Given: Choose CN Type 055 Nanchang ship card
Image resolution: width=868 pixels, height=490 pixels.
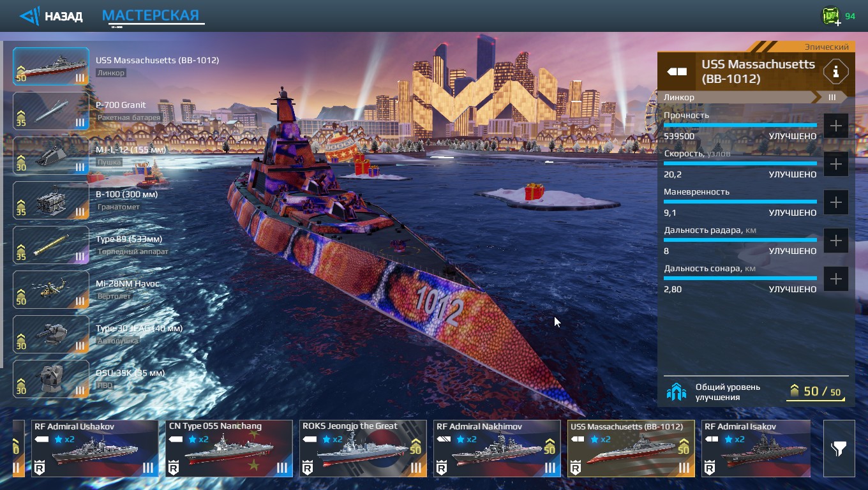Looking at the screenshot, I should click(x=229, y=449).
